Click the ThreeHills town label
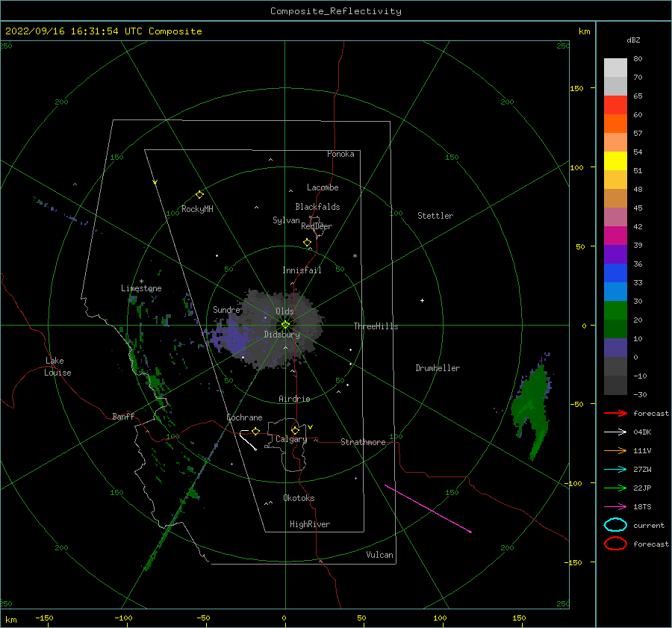672x628 pixels. pos(376,326)
